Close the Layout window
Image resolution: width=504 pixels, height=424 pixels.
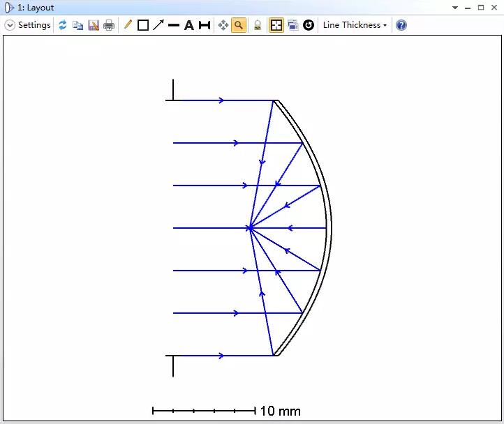click(494, 8)
